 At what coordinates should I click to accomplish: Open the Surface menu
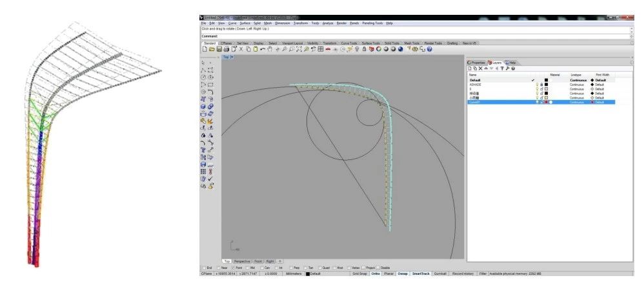(x=245, y=23)
